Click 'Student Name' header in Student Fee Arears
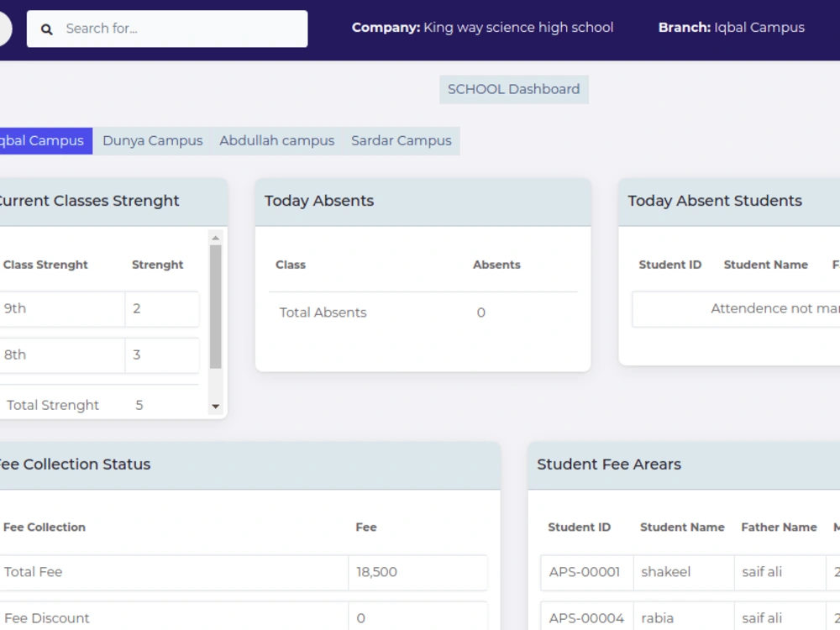The width and height of the screenshot is (840, 630). pos(682,528)
